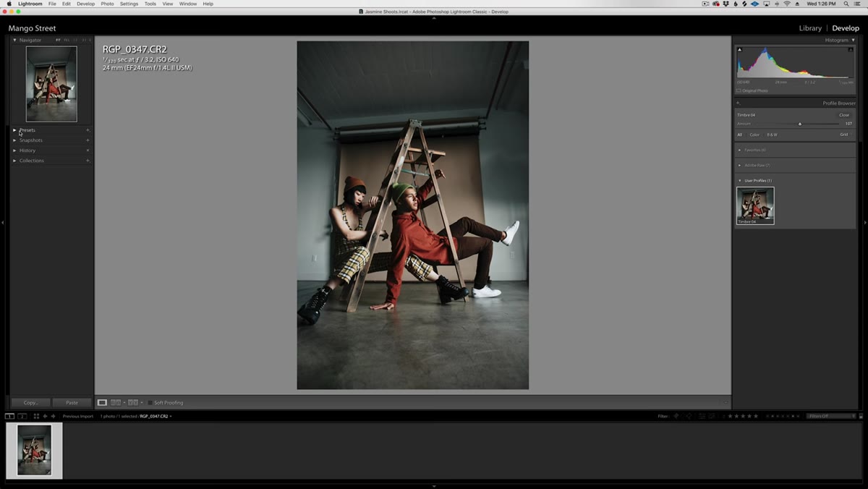This screenshot has height=489, width=868.
Task: Click the Copy... settings button
Action: point(30,402)
